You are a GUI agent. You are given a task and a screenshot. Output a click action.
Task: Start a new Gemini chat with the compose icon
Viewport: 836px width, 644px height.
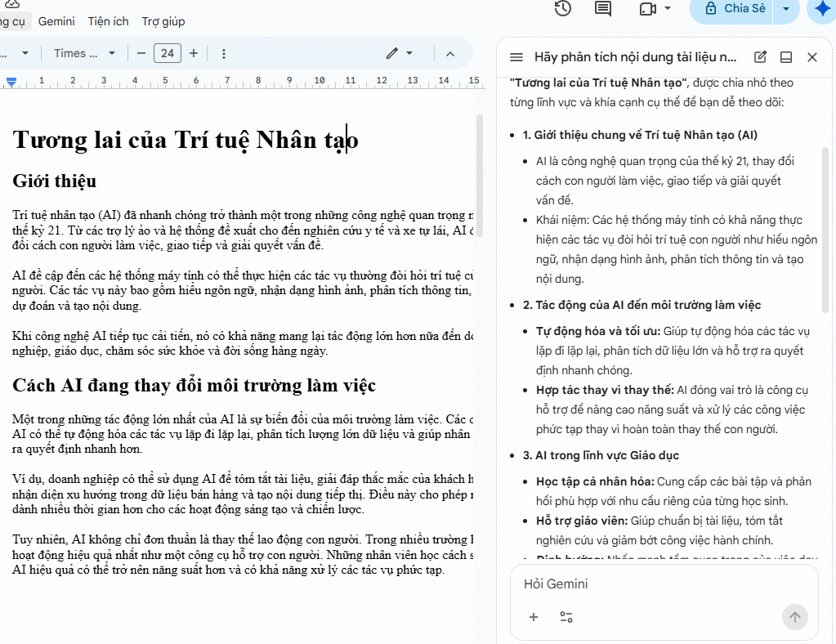(760, 57)
